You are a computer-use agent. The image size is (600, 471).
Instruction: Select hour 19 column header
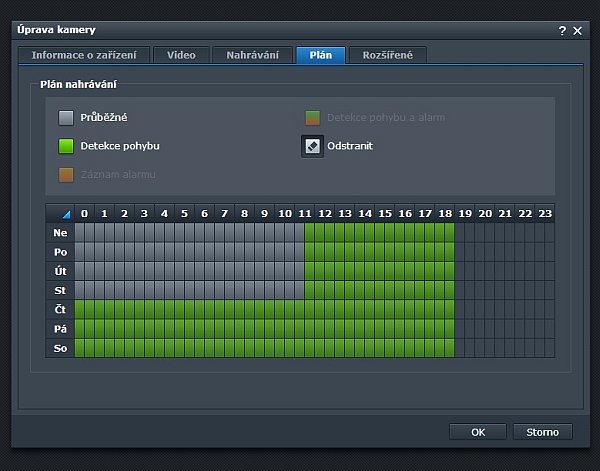tap(465, 213)
